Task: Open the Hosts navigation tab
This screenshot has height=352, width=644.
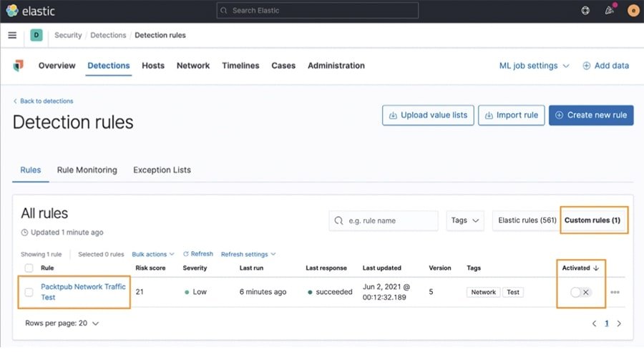Action: [153, 66]
